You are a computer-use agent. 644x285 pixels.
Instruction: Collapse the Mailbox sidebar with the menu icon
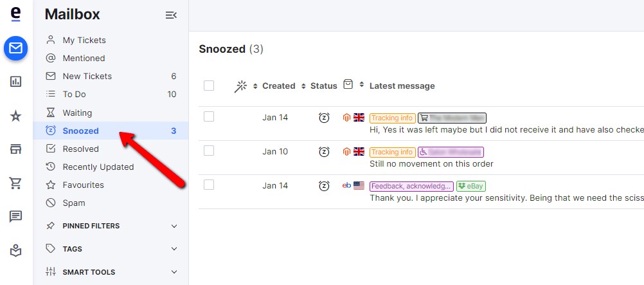pyautogui.click(x=171, y=15)
